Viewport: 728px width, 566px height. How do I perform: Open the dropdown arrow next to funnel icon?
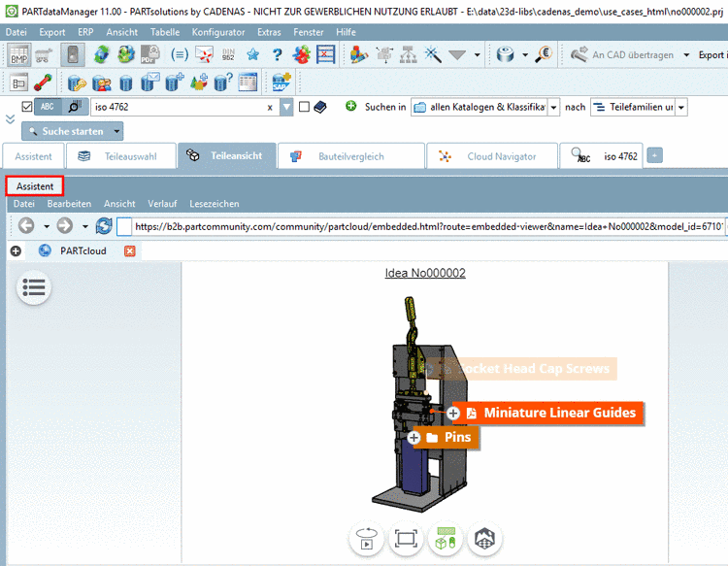pyautogui.click(x=477, y=54)
